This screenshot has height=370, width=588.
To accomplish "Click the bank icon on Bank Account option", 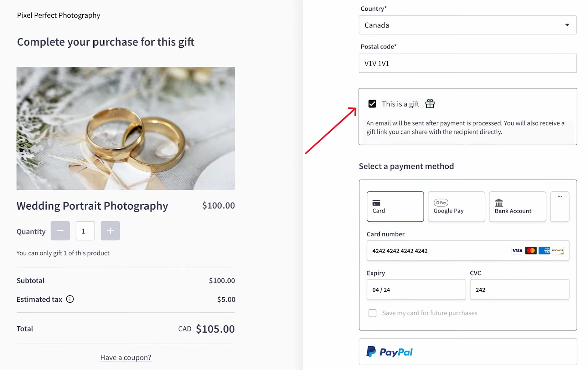I will (499, 202).
